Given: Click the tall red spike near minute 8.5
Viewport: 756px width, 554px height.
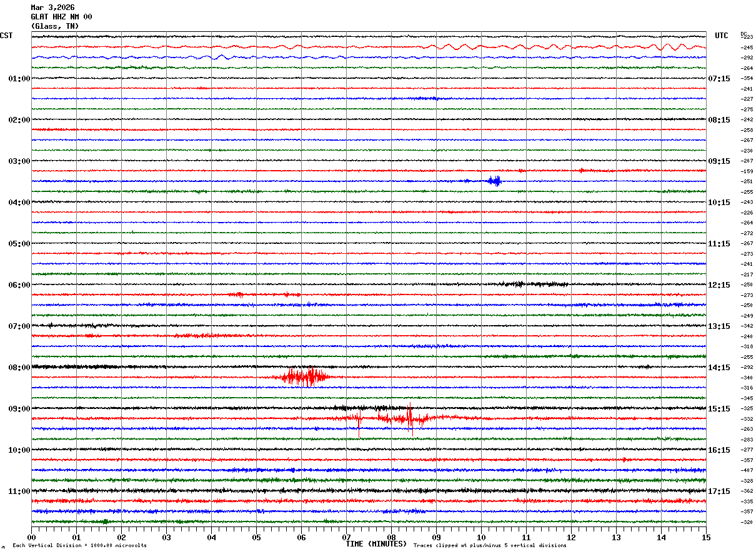Looking at the screenshot, I should 410,418.
